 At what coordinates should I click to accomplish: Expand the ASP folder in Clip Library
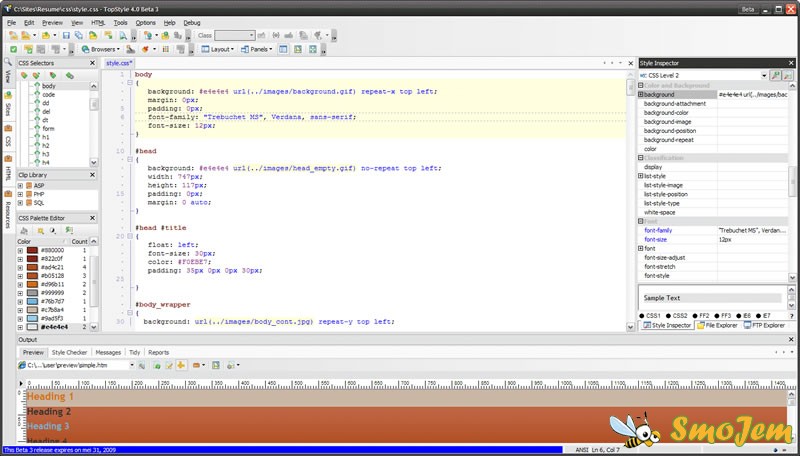[20, 186]
